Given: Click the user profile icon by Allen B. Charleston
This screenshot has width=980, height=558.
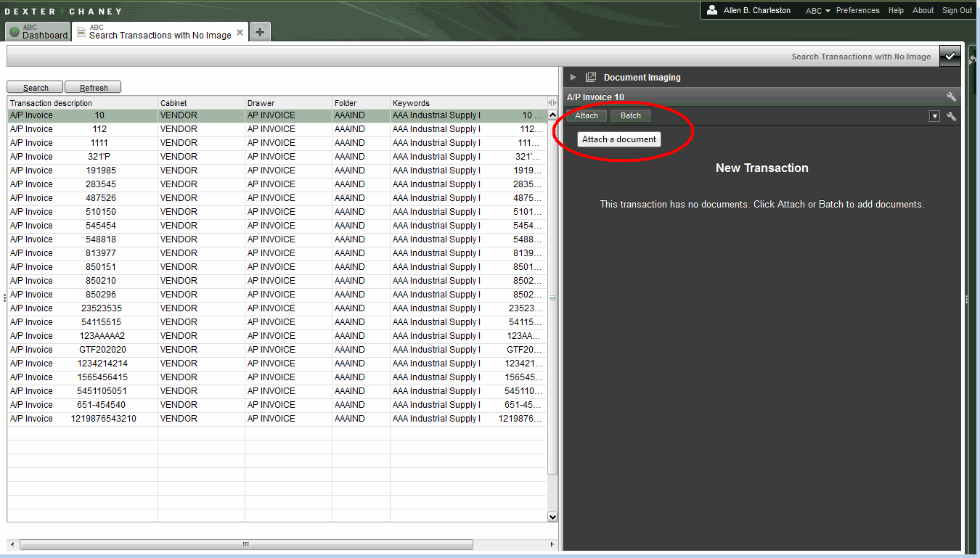Looking at the screenshot, I should coord(712,10).
